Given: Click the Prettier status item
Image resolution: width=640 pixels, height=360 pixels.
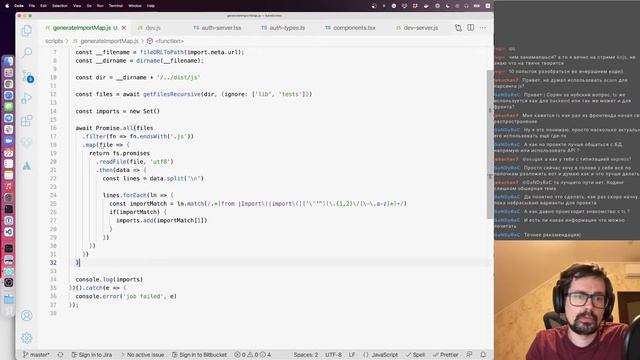Looking at the screenshot, I should [x=446, y=355].
